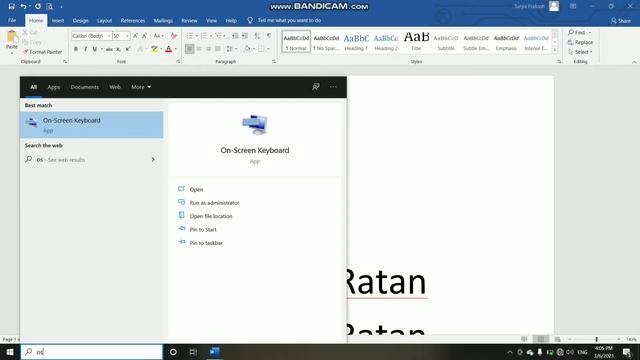Image resolution: width=640 pixels, height=360 pixels.
Task: Open numbering list dropdown arrow
Action: (x=211, y=36)
